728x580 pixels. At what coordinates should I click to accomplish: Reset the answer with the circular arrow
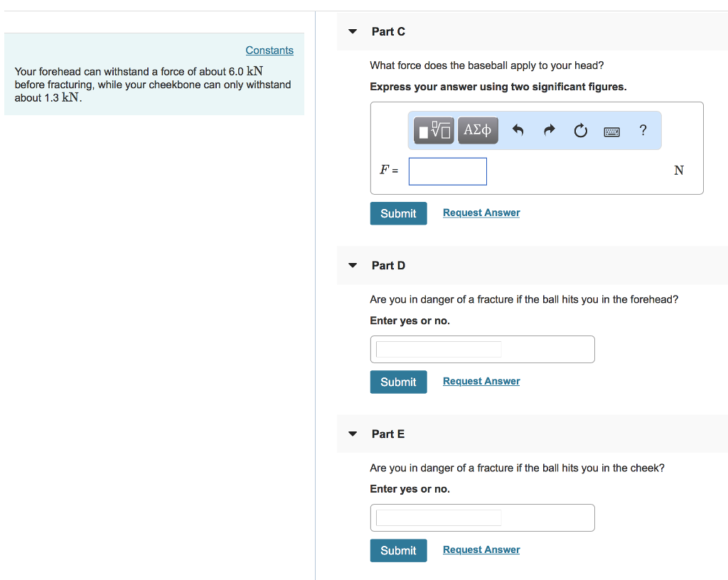point(581,130)
